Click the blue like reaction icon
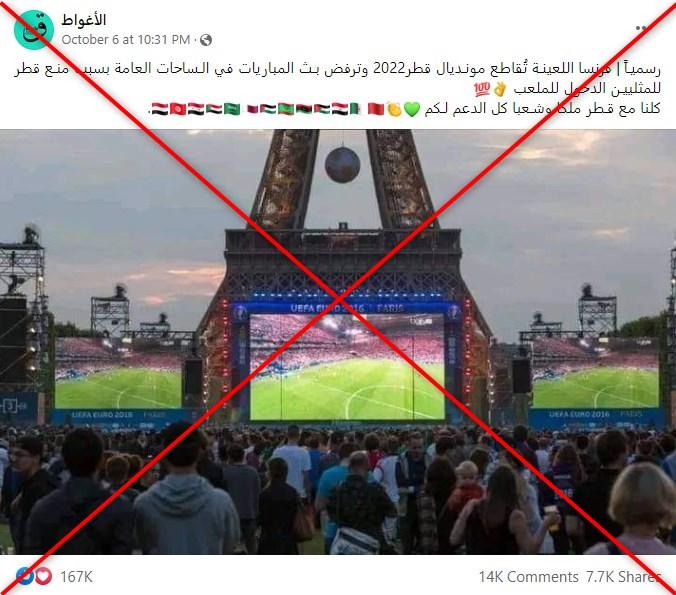This screenshot has height=595, width=676. click(x=24, y=576)
